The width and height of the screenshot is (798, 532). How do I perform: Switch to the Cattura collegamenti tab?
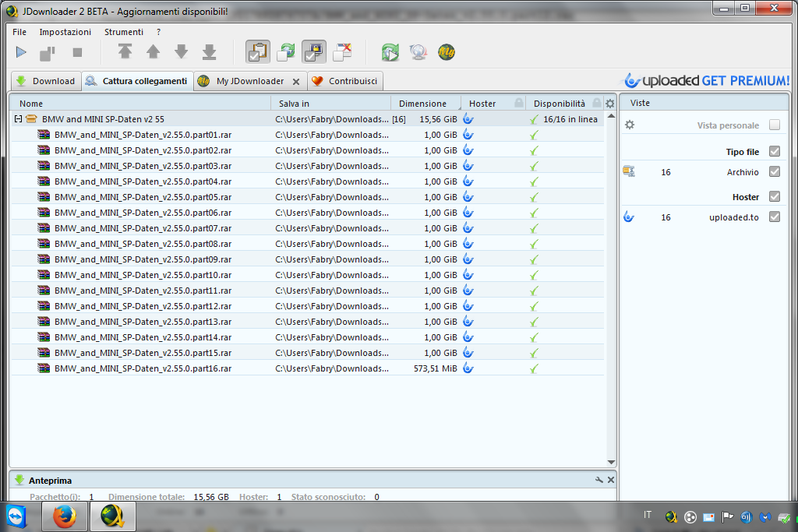pos(137,81)
